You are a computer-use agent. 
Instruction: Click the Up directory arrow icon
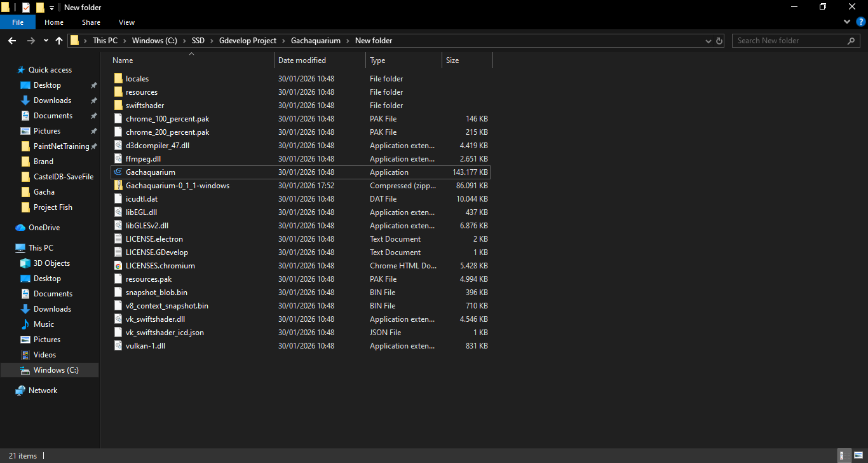click(x=59, y=41)
